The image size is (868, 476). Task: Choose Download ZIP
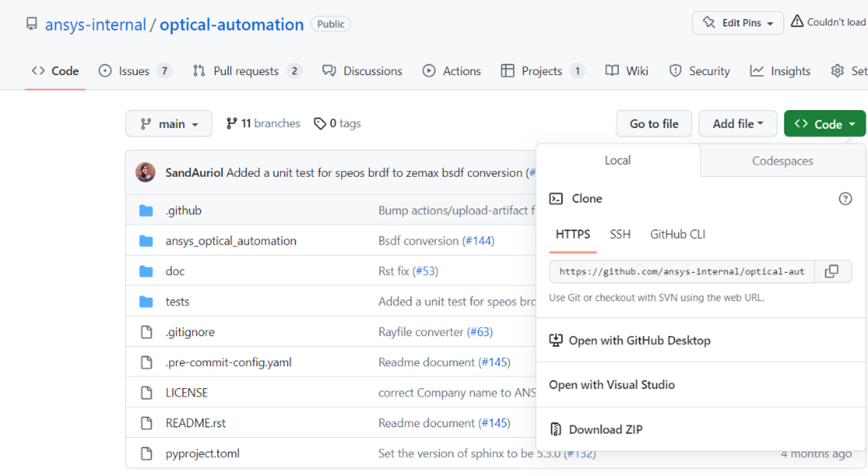pos(701,429)
